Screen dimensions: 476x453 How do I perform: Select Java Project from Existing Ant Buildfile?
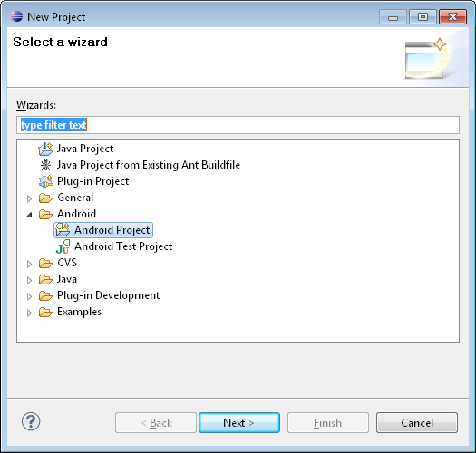(x=149, y=165)
